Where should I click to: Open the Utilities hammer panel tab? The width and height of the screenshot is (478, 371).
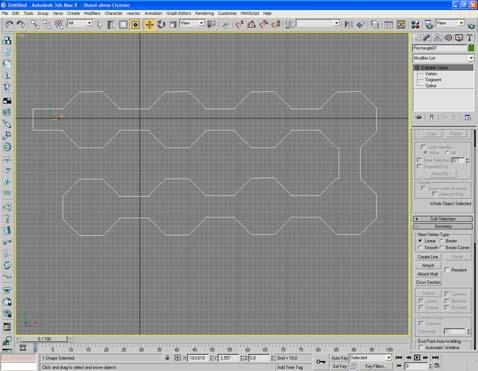[470, 38]
